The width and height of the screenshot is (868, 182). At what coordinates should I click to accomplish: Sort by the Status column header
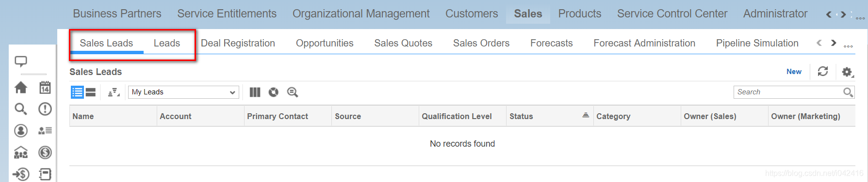point(550,116)
